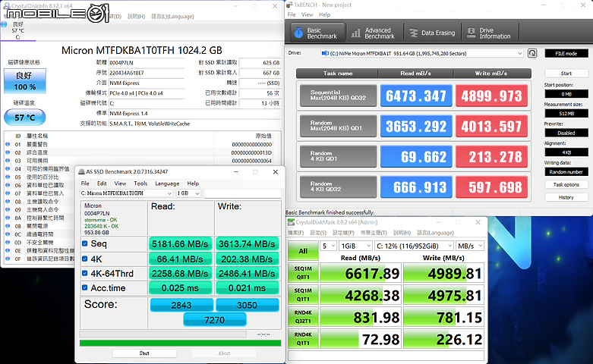Open the 佈景主題(T) menu in CrystalDiskMark
593x364 pixels.
(x=374, y=233)
